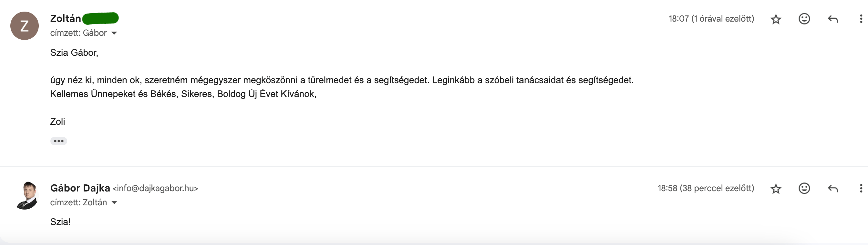868x245 pixels.
Task: Star Zoltán's 18:07 message
Action: point(776,19)
